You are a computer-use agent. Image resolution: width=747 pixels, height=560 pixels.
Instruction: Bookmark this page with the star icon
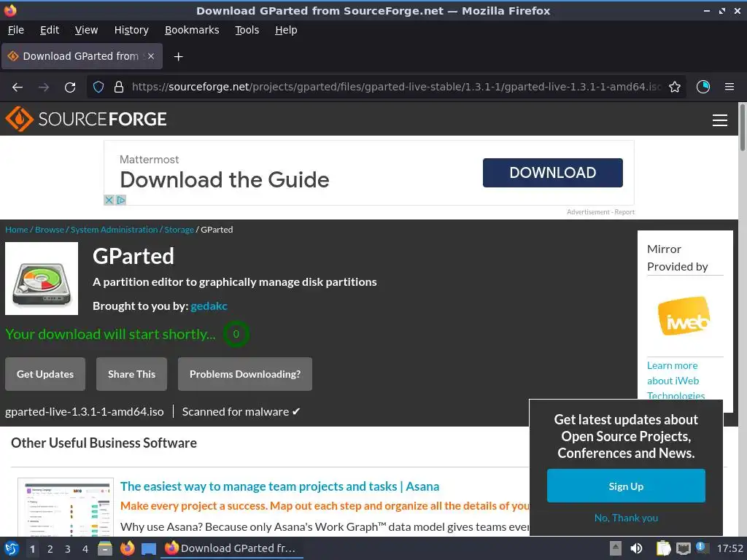pos(675,87)
